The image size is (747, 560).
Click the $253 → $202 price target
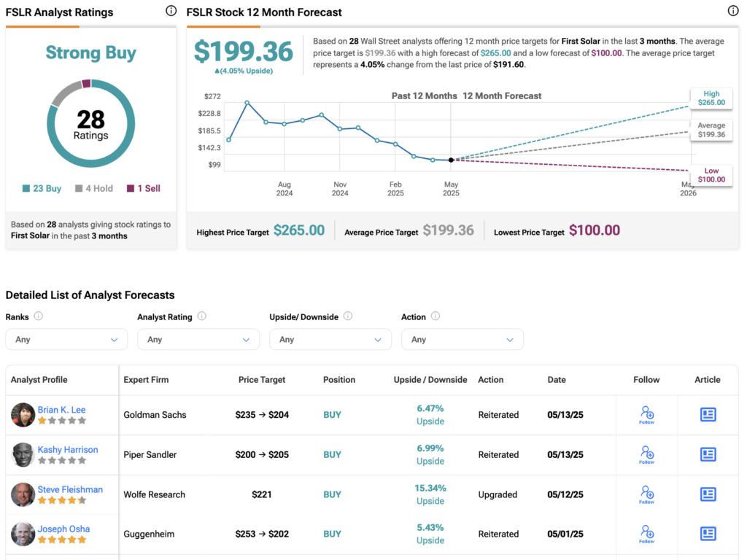coord(262,534)
